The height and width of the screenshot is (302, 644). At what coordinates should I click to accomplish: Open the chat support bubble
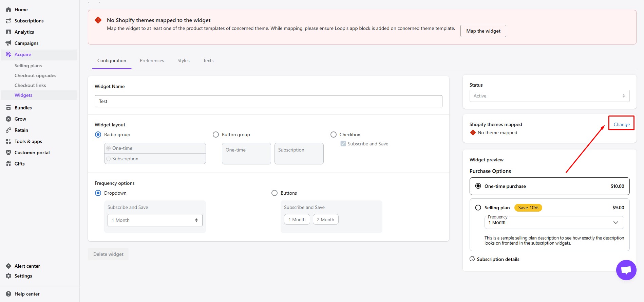pyautogui.click(x=626, y=270)
